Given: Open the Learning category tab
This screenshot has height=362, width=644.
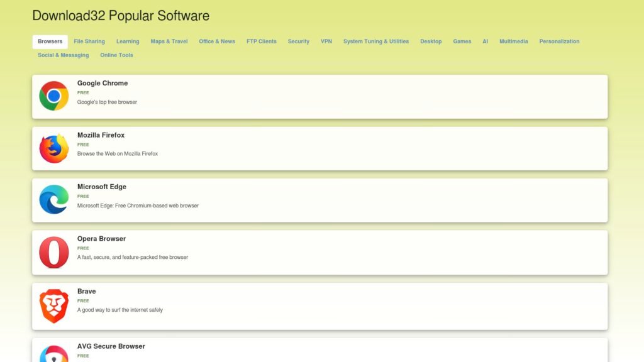Looking at the screenshot, I should coord(128,41).
